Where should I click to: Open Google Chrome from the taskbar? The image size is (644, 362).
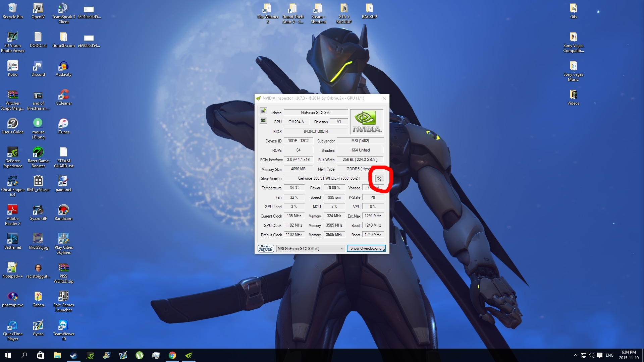pyautogui.click(x=172, y=355)
